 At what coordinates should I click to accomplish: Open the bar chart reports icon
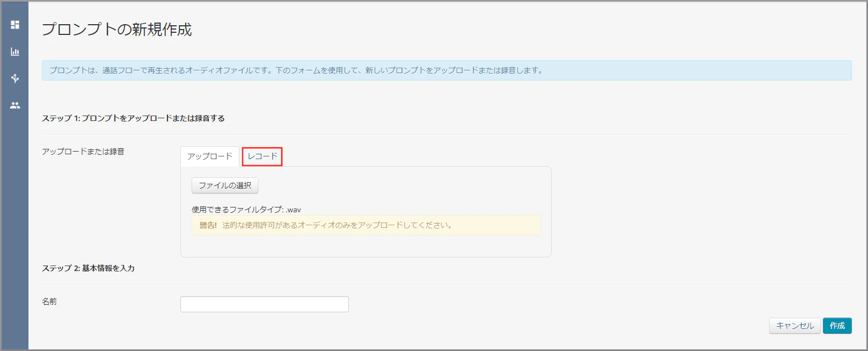15,52
